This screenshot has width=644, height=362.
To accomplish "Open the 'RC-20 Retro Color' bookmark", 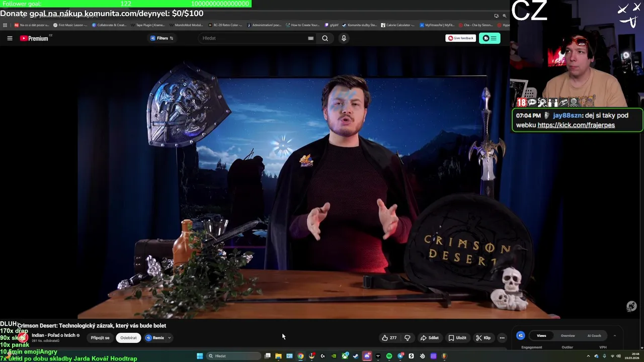I will coord(225,25).
